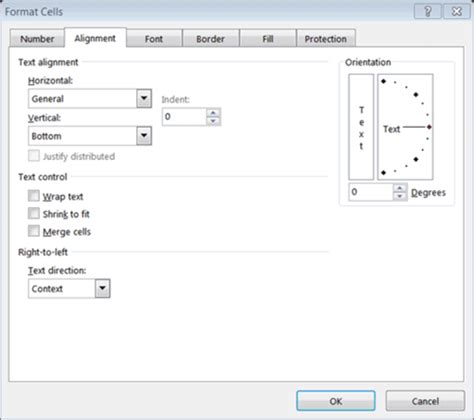Click the Degrees value field
Image resolution: width=474 pixels, height=420 pixels.
coord(371,192)
